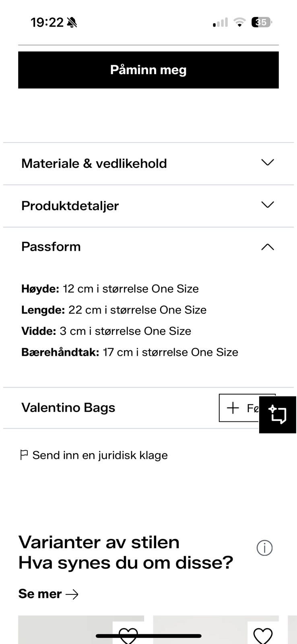Expand Materiale & vedlikehold with its chevron
Image resolution: width=297 pixels, height=644 pixels.
[267, 163]
